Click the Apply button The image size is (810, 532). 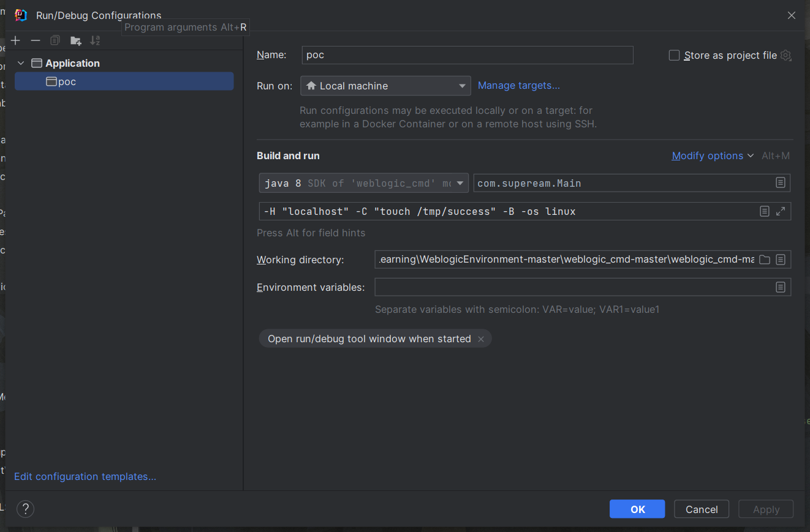coord(766,509)
